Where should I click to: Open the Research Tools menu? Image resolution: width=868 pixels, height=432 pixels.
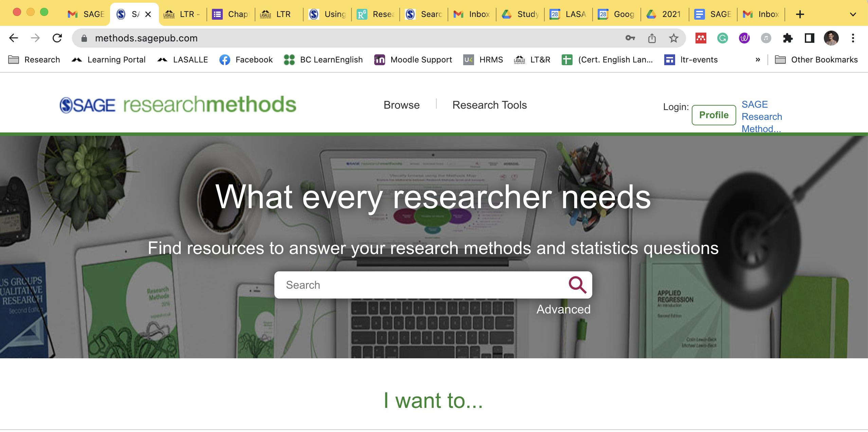pyautogui.click(x=490, y=105)
